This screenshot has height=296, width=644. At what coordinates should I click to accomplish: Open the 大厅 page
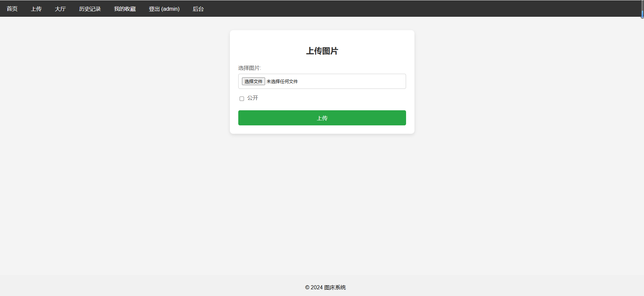(x=60, y=9)
